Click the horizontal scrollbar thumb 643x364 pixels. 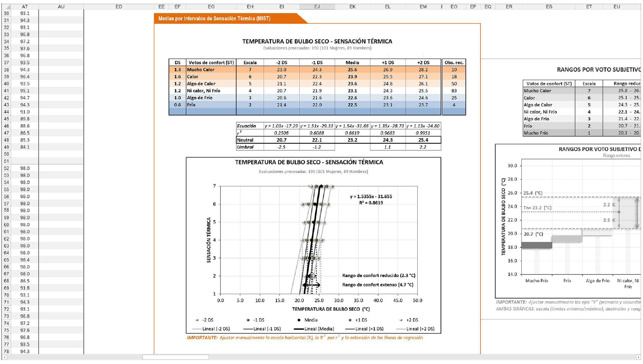coord(175,357)
